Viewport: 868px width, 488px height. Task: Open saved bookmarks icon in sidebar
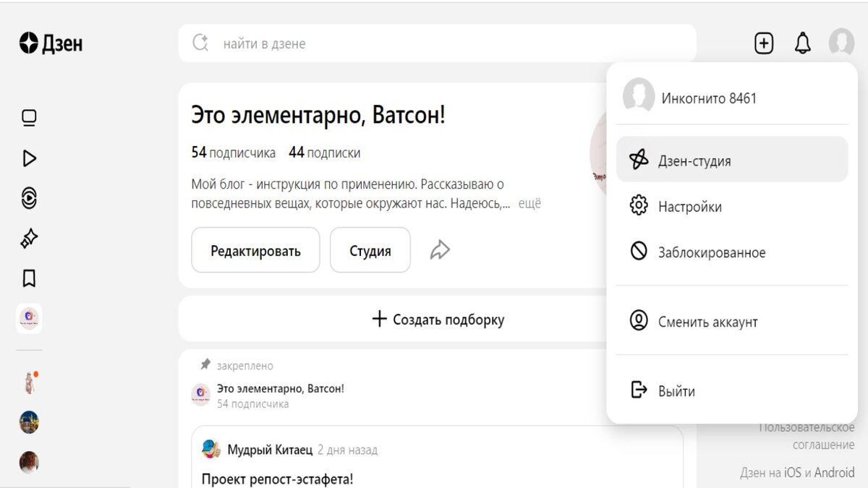(29, 278)
